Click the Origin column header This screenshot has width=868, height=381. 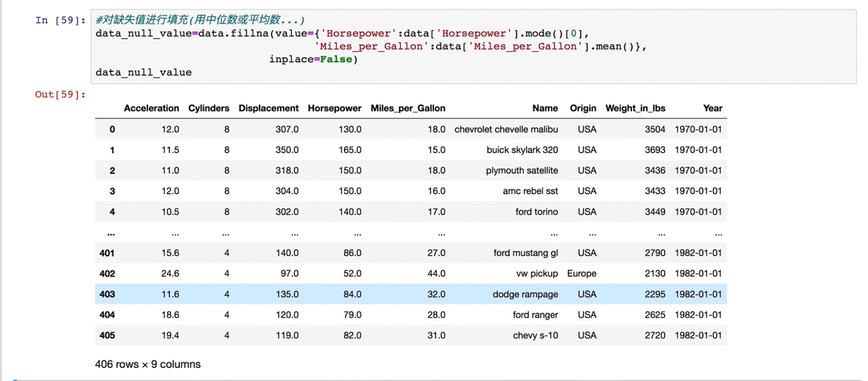point(583,108)
